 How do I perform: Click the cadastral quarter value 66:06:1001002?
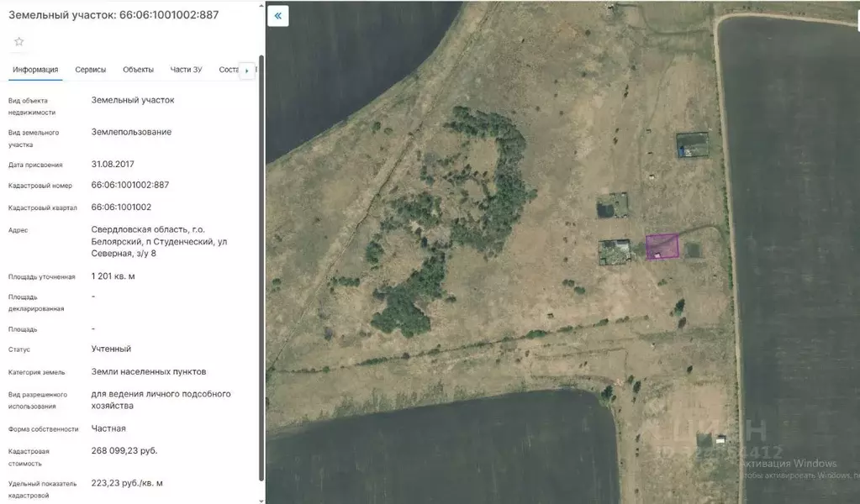tap(121, 207)
